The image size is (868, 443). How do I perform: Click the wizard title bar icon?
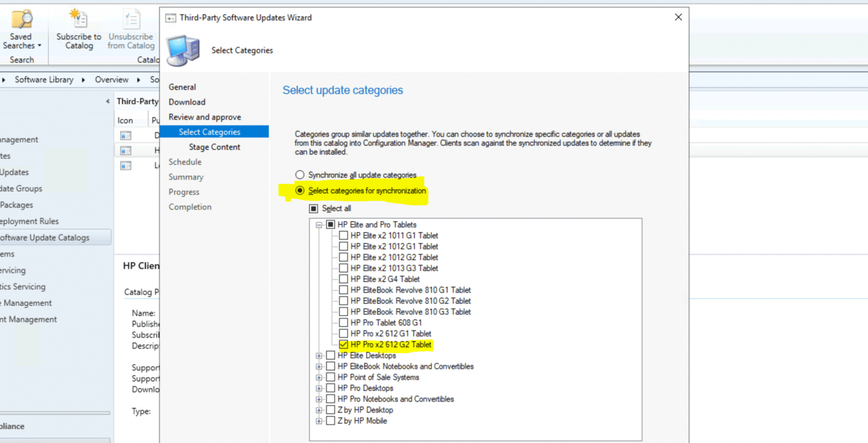171,18
